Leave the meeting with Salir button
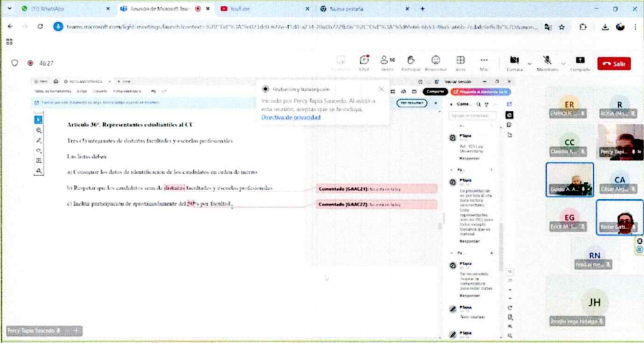 (x=614, y=63)
